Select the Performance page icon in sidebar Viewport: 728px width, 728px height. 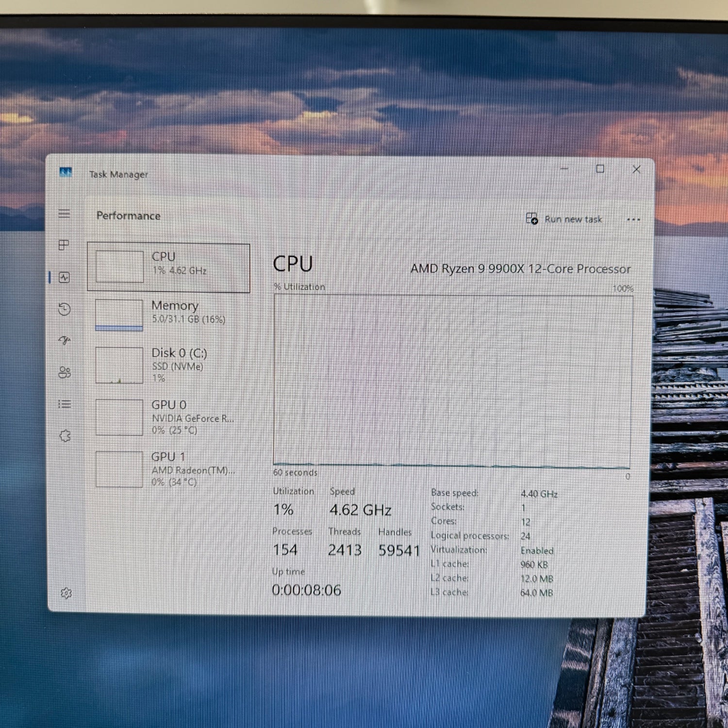(x=64, y=277)
